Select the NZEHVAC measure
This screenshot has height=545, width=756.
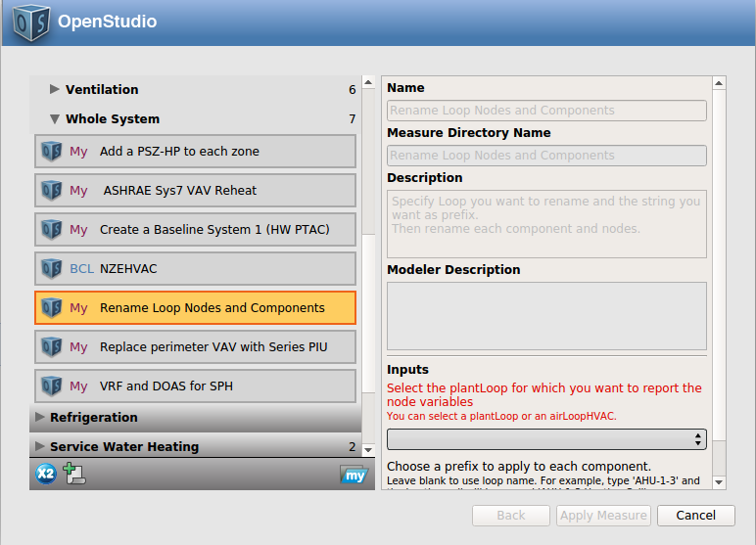[195, 269]
